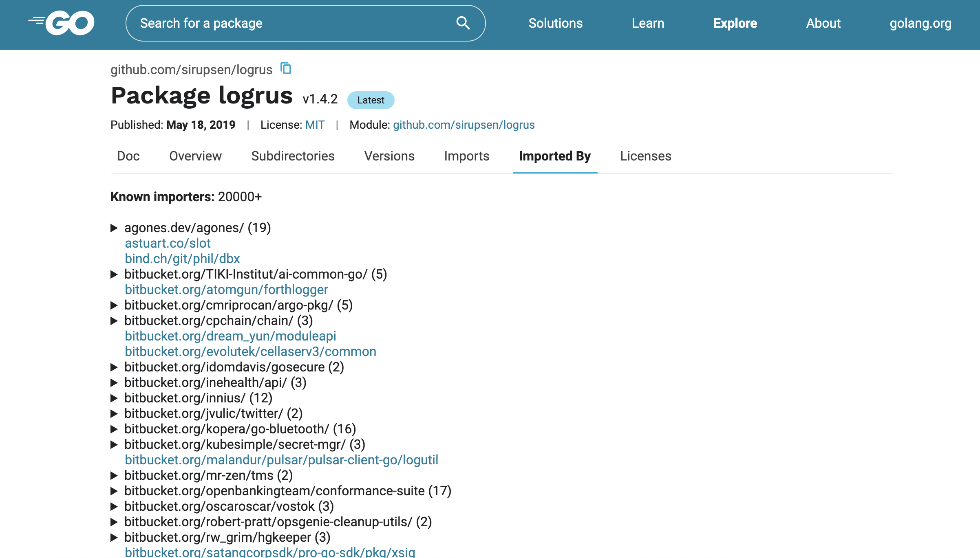Go to golang.org from the header
This screenshot has width=980, height=558.
point(920,23)
